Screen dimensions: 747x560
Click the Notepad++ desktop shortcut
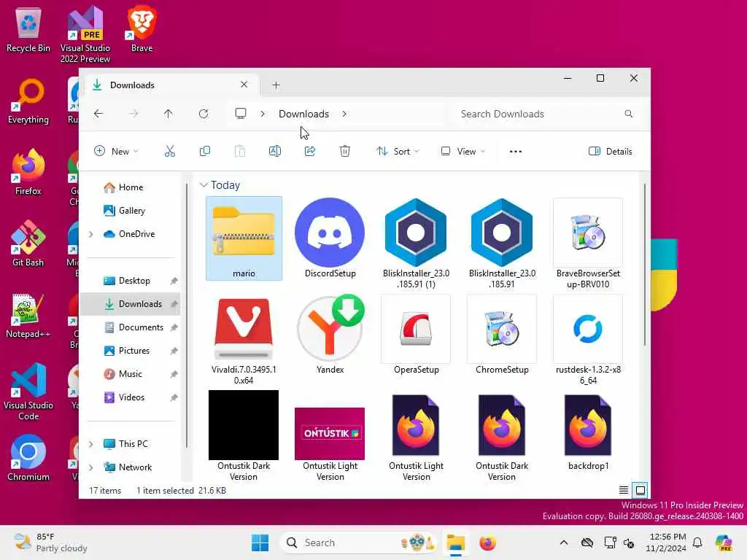[28, 316]
